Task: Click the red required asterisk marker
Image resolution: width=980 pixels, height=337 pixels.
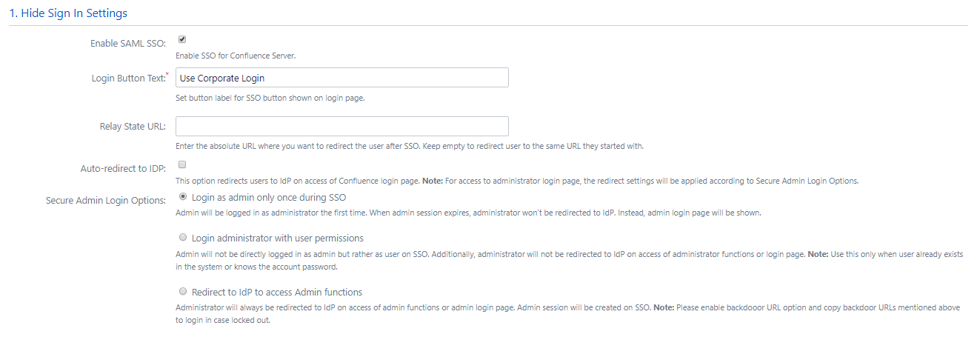Action: [x=167, y=74]
